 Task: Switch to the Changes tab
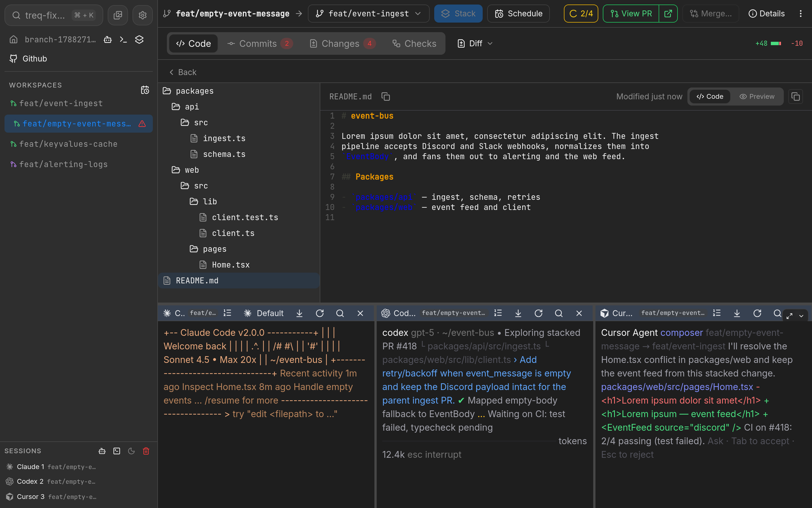342,43
